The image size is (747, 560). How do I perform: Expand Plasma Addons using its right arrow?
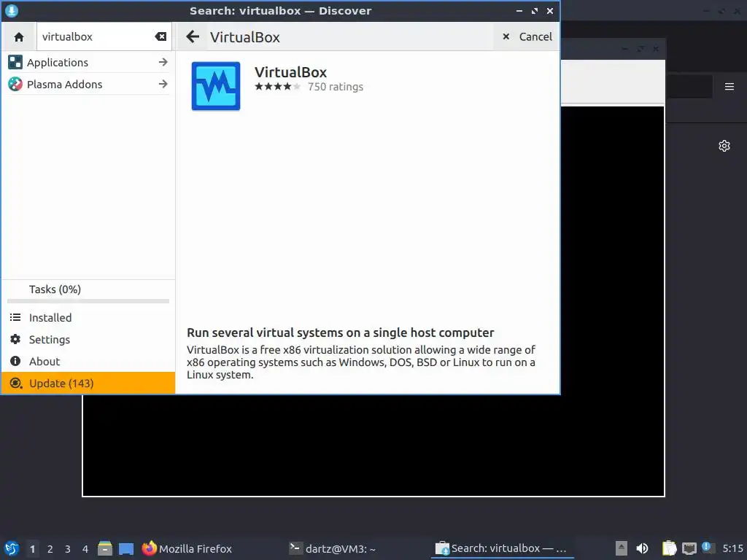pos(163,85)
